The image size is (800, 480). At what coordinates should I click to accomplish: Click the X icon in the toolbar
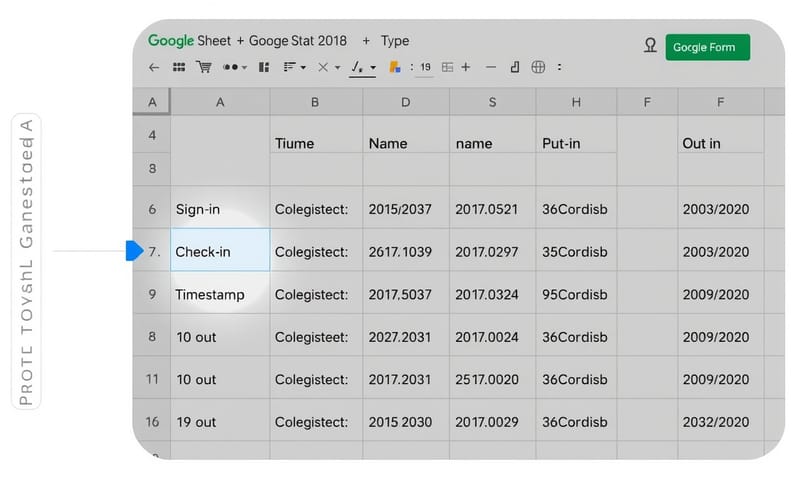tap(323, 67)
